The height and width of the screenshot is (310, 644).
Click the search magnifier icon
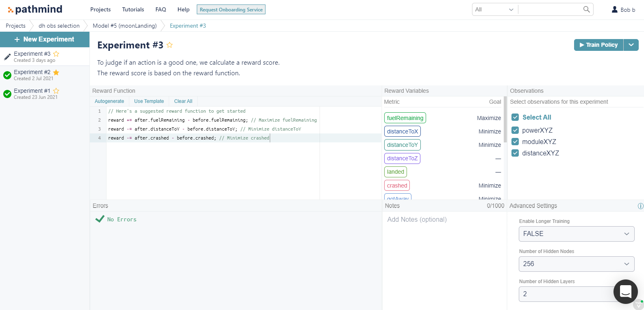point(586,9)
